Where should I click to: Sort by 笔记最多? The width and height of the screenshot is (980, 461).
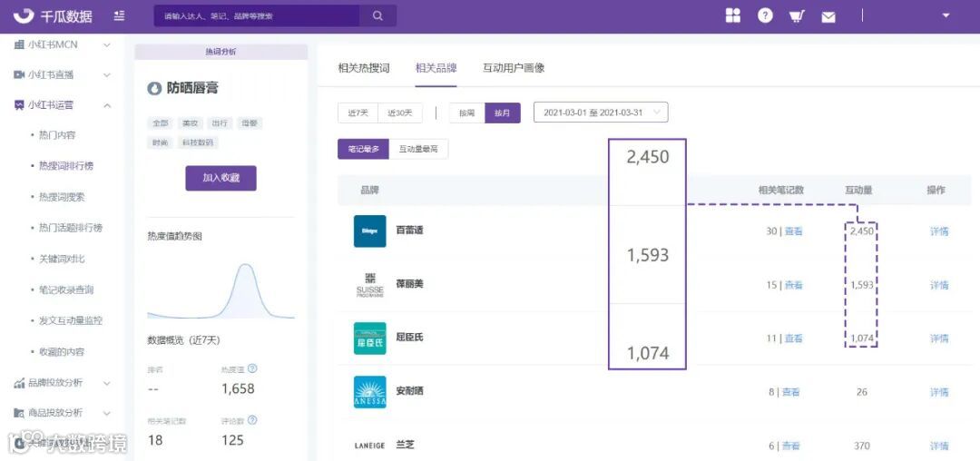(363, 150)
